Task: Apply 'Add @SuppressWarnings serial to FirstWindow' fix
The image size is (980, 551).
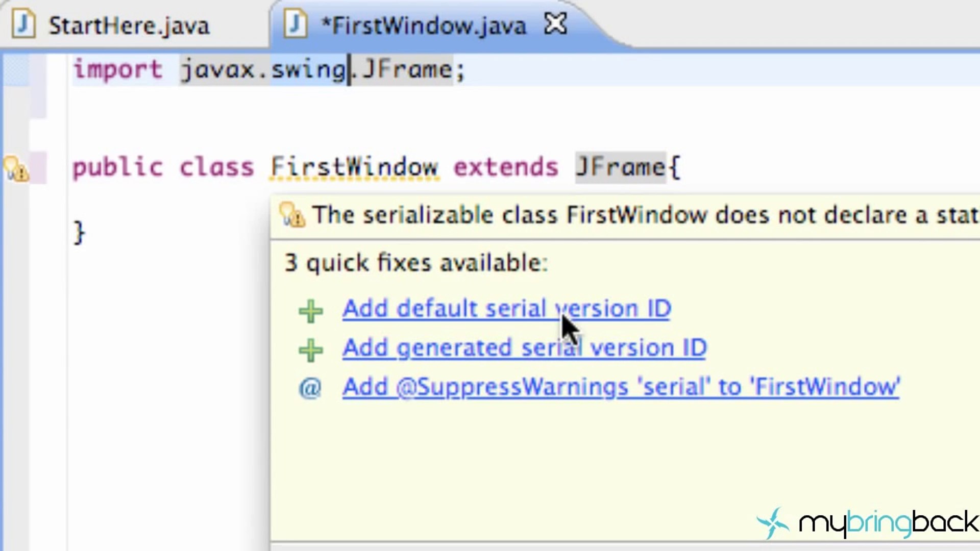Action: point(620,387)
